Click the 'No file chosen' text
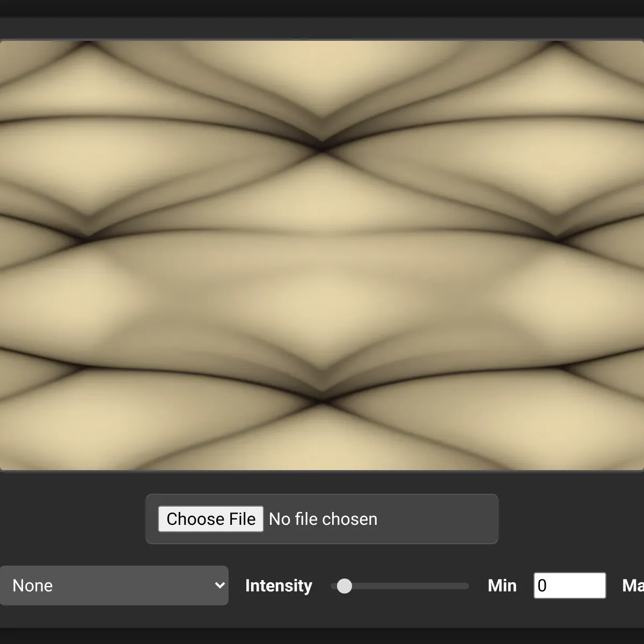Viewport: 644px width, 644px height. (x=323, y=519)
